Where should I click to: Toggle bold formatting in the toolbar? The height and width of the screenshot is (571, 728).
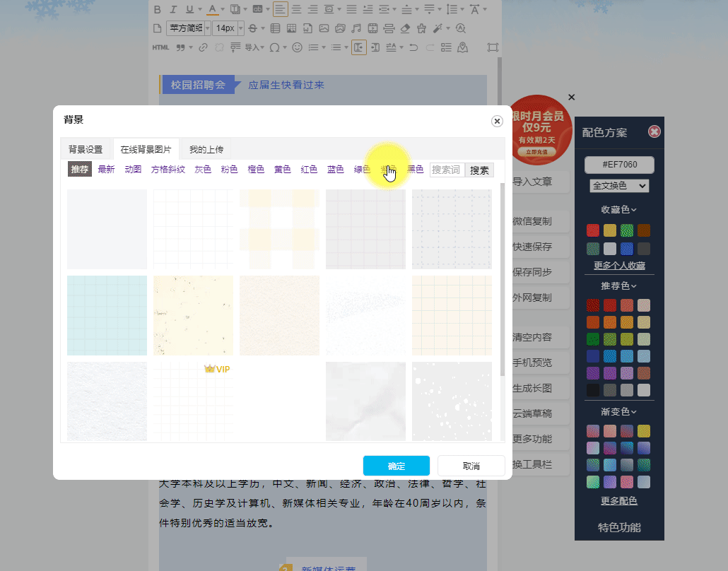157,9
